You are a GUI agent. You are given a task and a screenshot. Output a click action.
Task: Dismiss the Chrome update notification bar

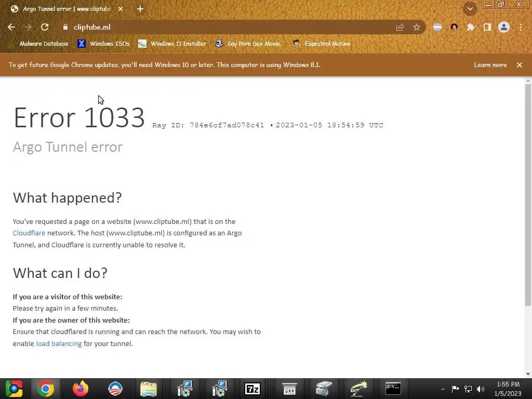click(520, 65)
